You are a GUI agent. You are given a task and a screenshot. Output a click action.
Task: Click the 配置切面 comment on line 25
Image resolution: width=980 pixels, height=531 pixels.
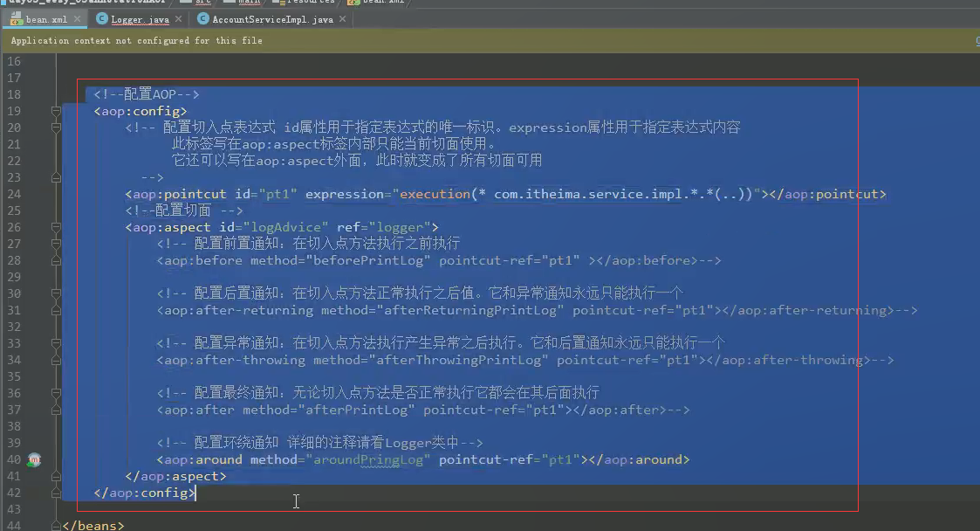click(184, 210)
